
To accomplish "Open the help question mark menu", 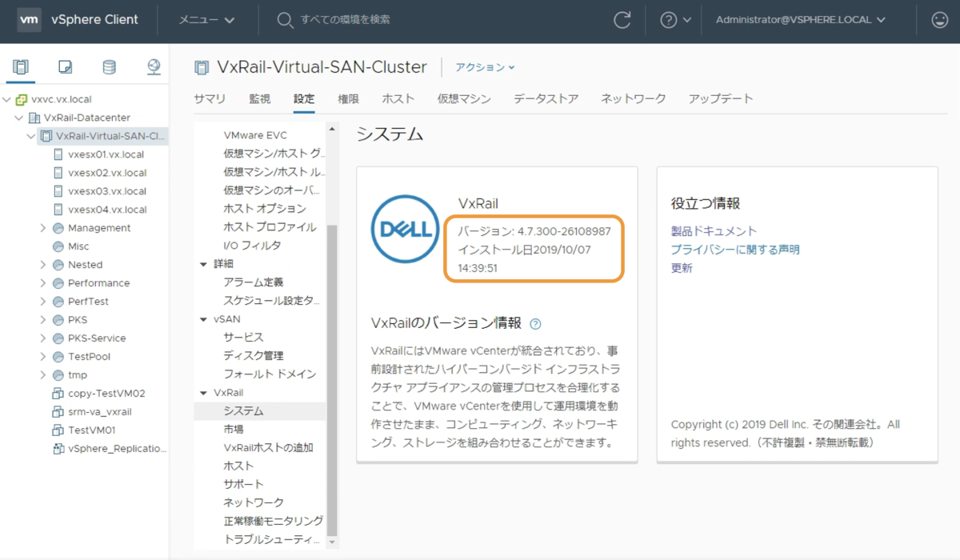I will (675, 20).
